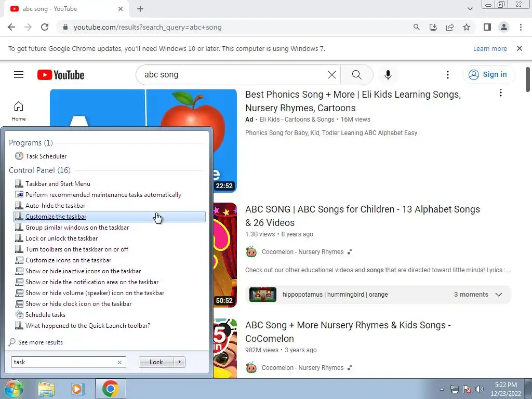Image resolution: width=532 pixels, height=399 pixels.
Task: Open the Chrome three-dot menu
Action: 521,27
